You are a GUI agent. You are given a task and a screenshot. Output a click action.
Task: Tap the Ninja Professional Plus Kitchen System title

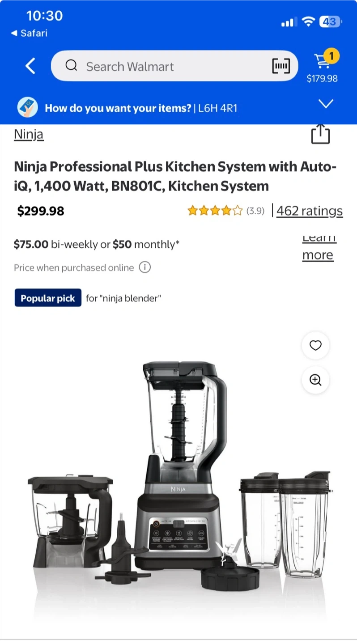(175, 176)
